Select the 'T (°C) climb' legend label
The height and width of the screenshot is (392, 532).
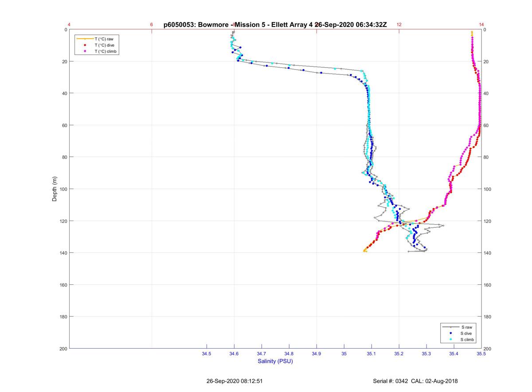(106, 51)
